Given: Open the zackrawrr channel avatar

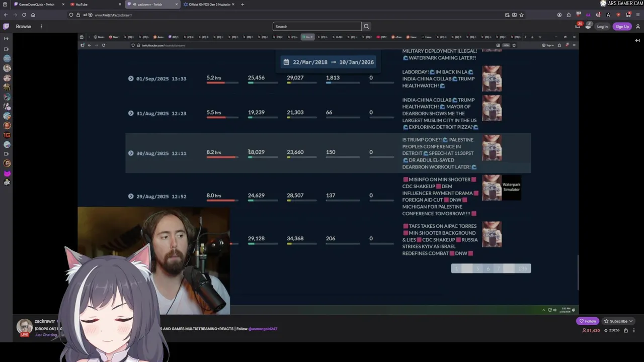Looking at the screenshot, I should [x=24, y=327].
